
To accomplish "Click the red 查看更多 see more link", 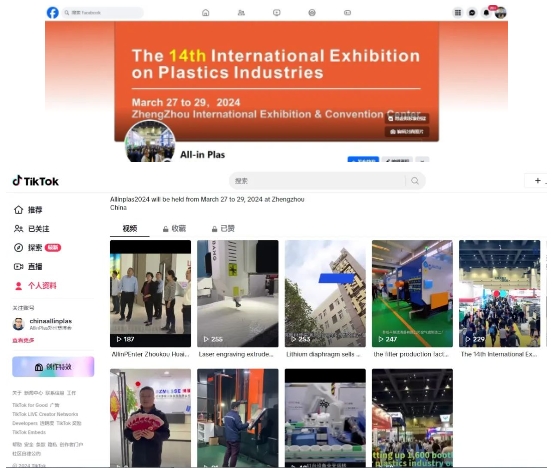I will [x=23, y=340].
